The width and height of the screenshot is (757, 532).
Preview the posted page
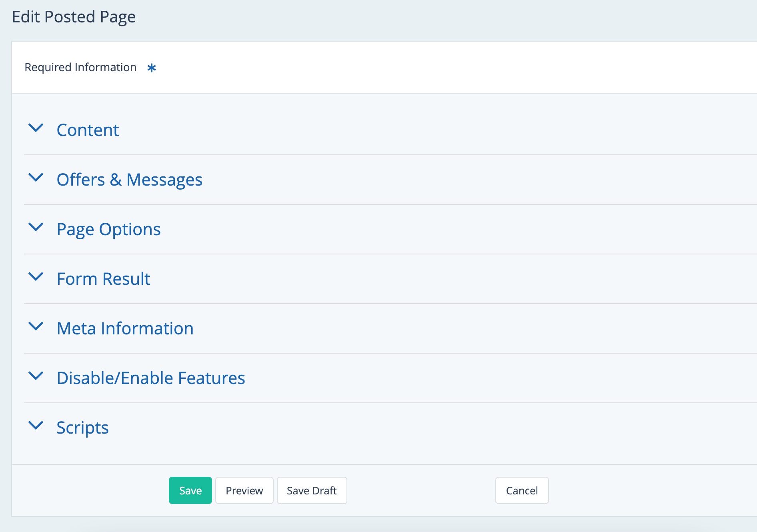click(x=244, y=490)
